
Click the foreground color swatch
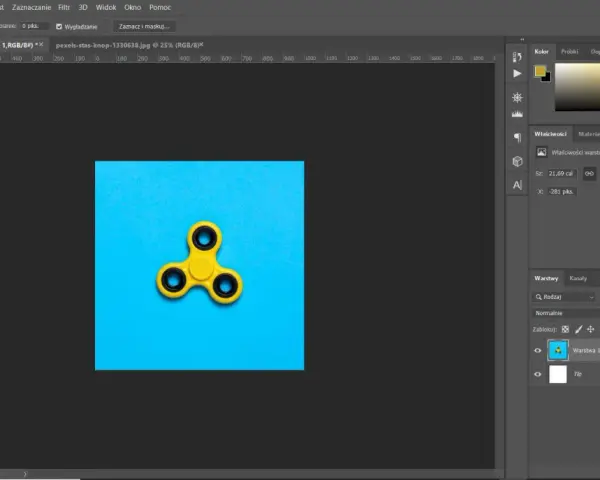(x=540, y=71)
